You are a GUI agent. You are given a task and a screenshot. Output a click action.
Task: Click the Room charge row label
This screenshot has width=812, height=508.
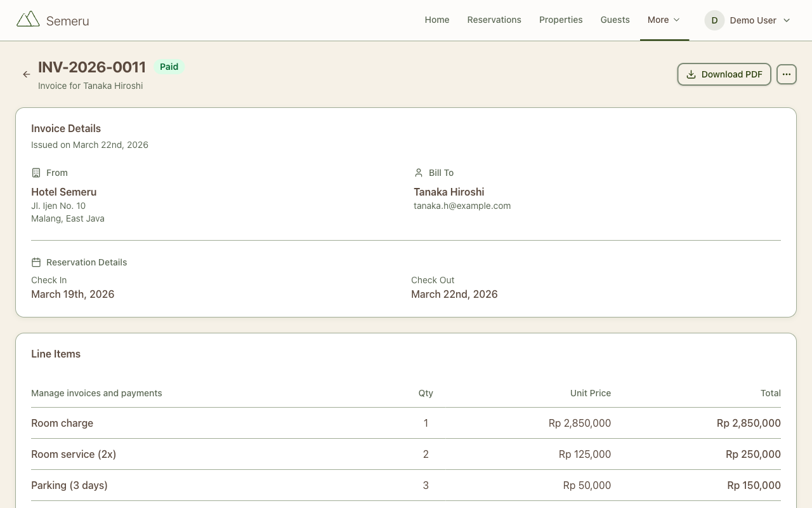click(62, 423)
